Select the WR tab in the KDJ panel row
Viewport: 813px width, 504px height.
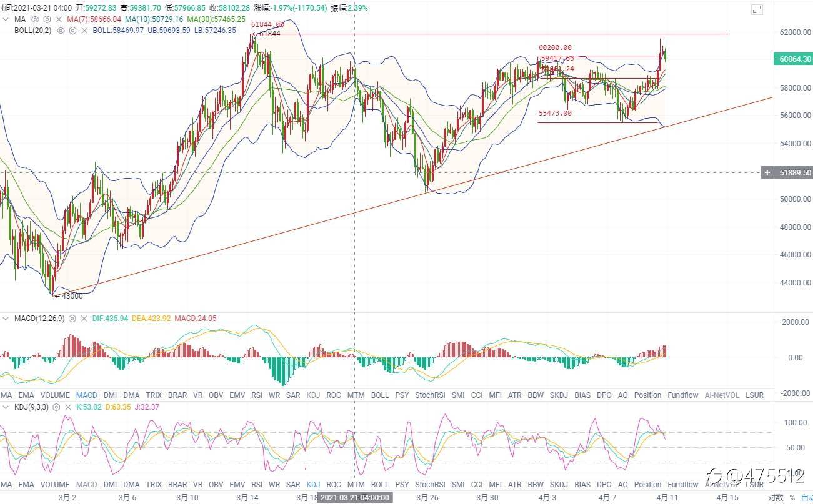[x=274, y=485]
